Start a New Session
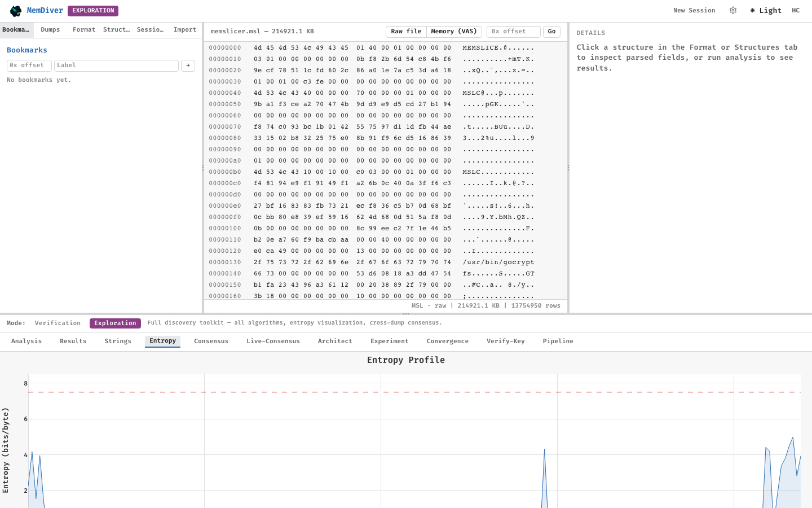The height and width of the screenshot is (508, 812). 694,10
